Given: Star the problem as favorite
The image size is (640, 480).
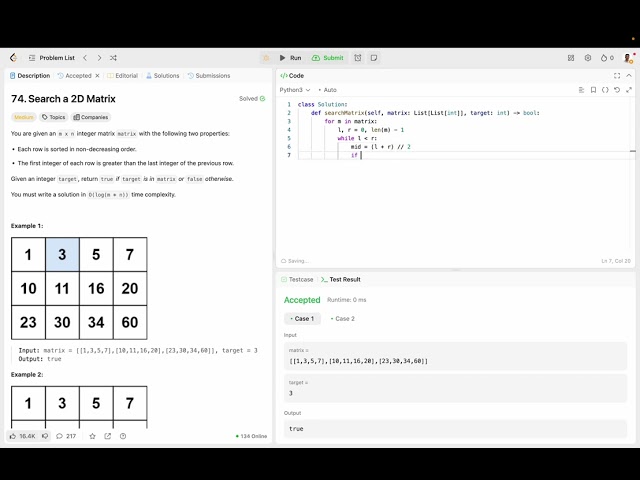Looking at the screenshot, I should [x=92, y=436].
